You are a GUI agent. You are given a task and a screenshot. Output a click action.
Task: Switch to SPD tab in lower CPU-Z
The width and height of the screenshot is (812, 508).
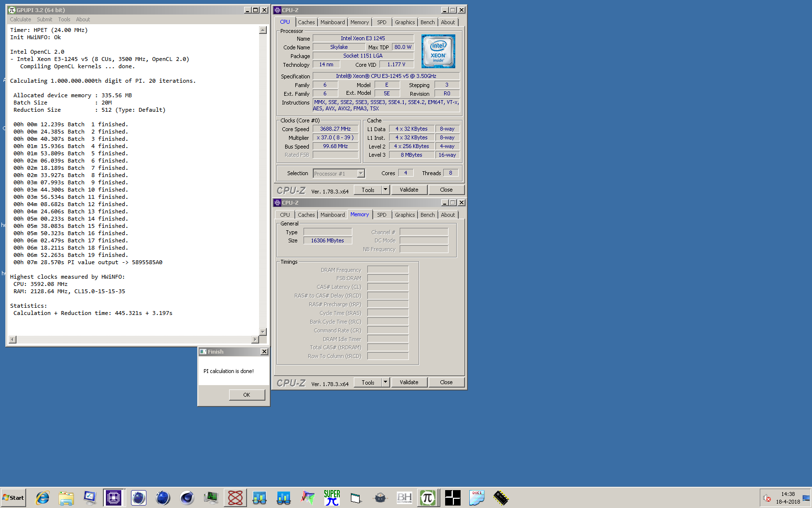tap(382, 215)
